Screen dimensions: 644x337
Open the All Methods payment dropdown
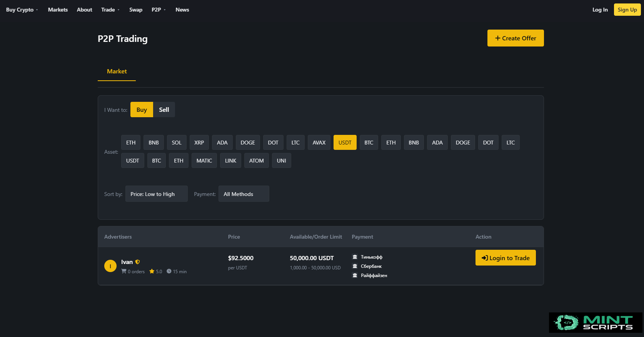pyautogui.click(x=244, y=194)
